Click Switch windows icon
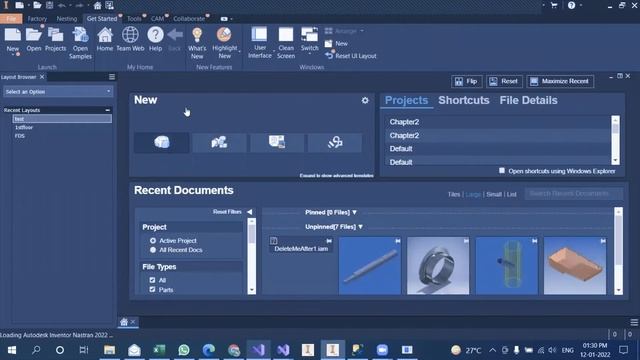640x360 pixels. coord(309,35)
